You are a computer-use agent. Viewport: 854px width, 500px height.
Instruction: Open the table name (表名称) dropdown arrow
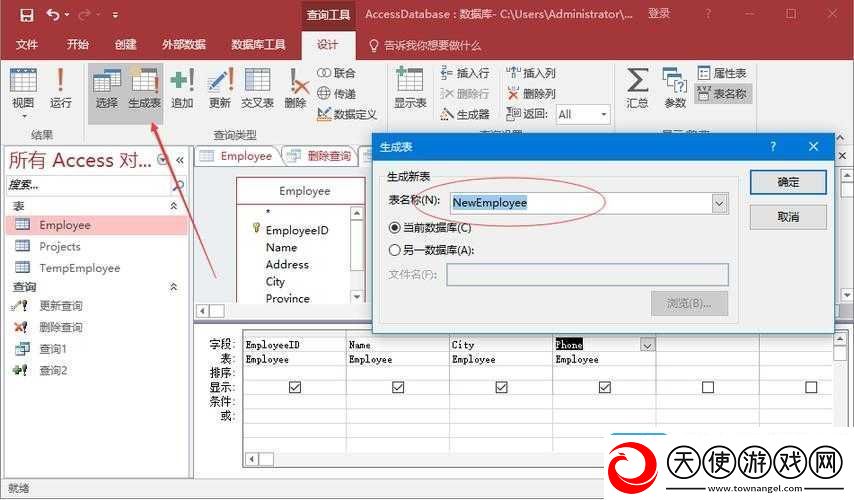[719, 204]
